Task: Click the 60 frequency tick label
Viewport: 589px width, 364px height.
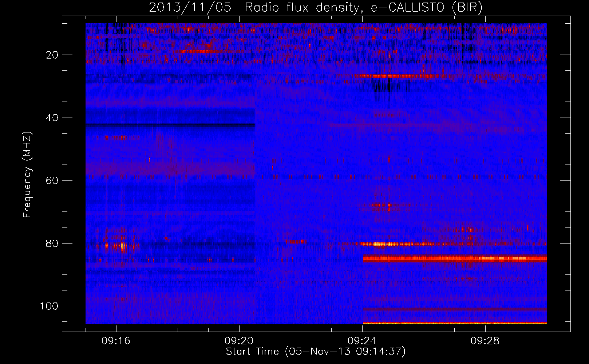Action: coord(52,181)
